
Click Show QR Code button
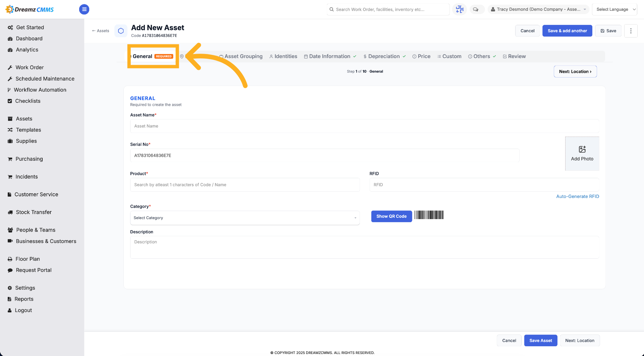pyautogui.click(x=391, y=216)
